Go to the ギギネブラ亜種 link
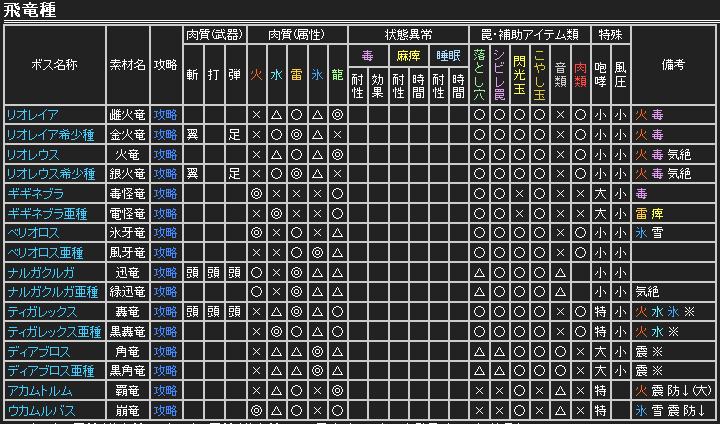The height and width of the screenshot is (424, 720). click(46, 214)
